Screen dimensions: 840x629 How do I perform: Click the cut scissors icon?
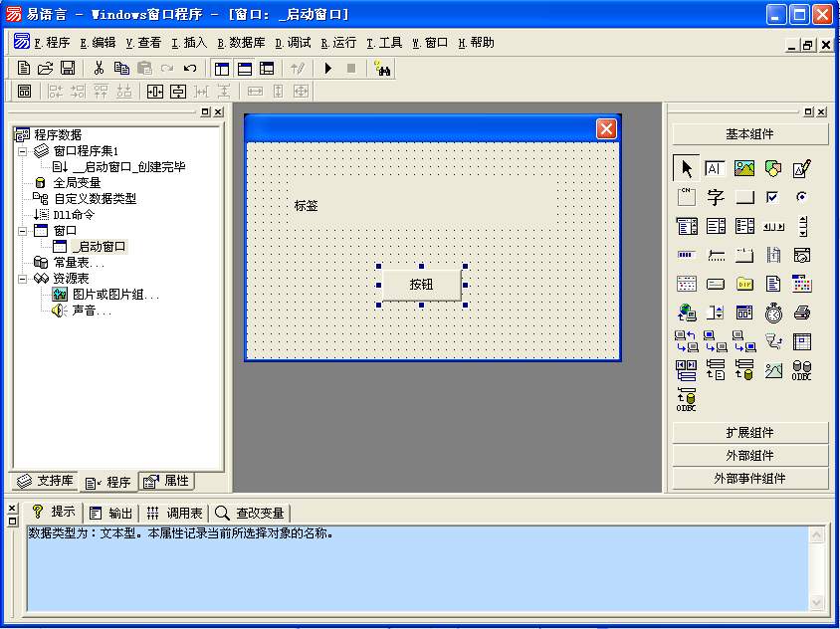(x=99, y=68)
